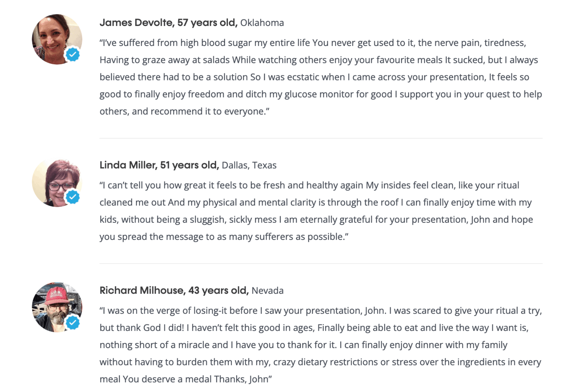This screenshot has height=392, width=576.
Task: Click the name Richard Milhouse, 43 years old
Action: tap(174, 290)
